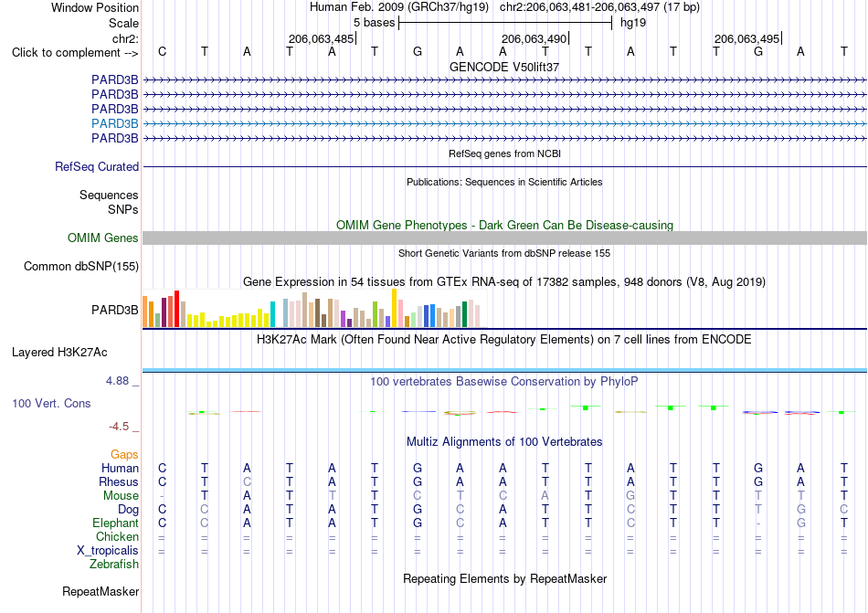Click the Zebrafish species label
This screenshot has height=613, width=868.
pyautogui.click(x=114, y=565)
